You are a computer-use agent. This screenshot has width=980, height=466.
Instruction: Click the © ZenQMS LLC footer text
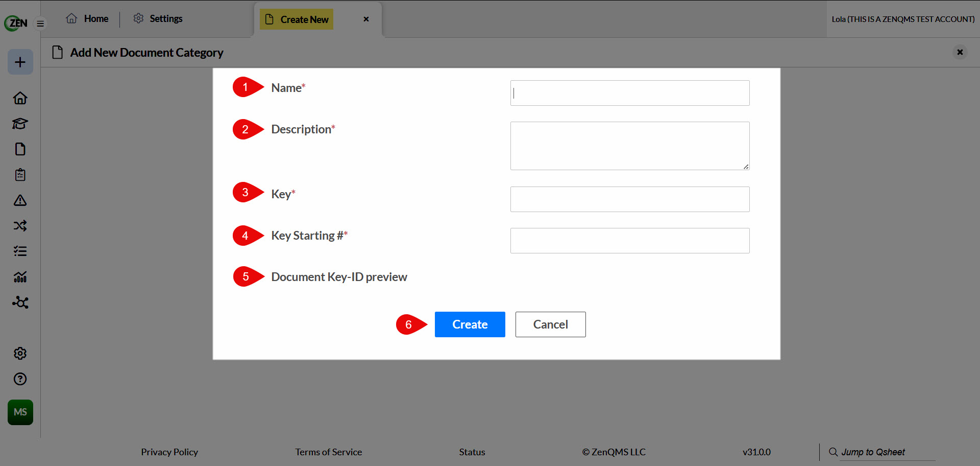click(x=614, y=452)
